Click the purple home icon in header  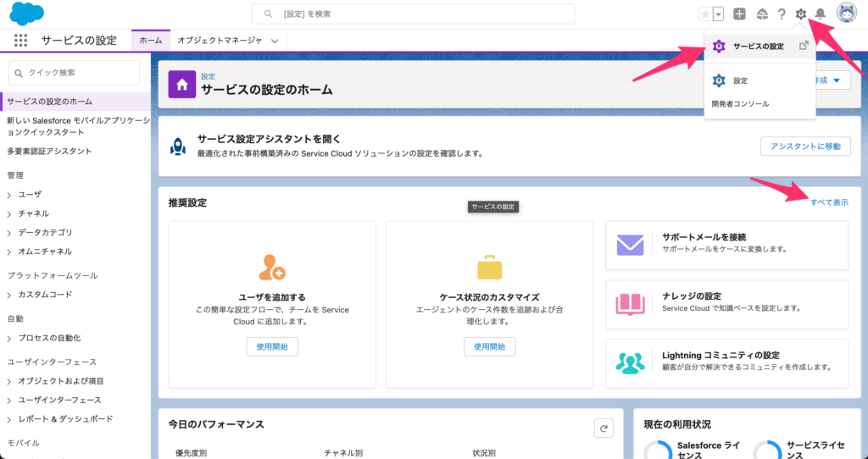click(182, 85)
